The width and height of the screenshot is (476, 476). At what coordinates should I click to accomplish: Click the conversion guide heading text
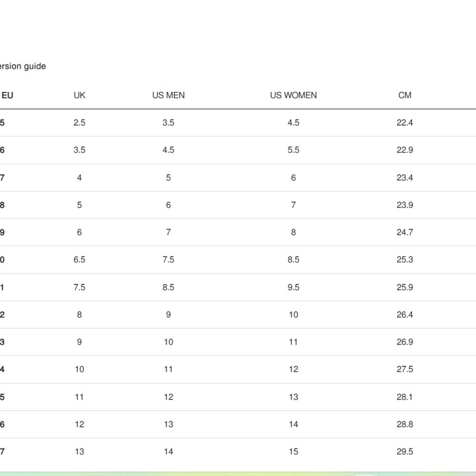pyautogui.click(x=23, y=66)
